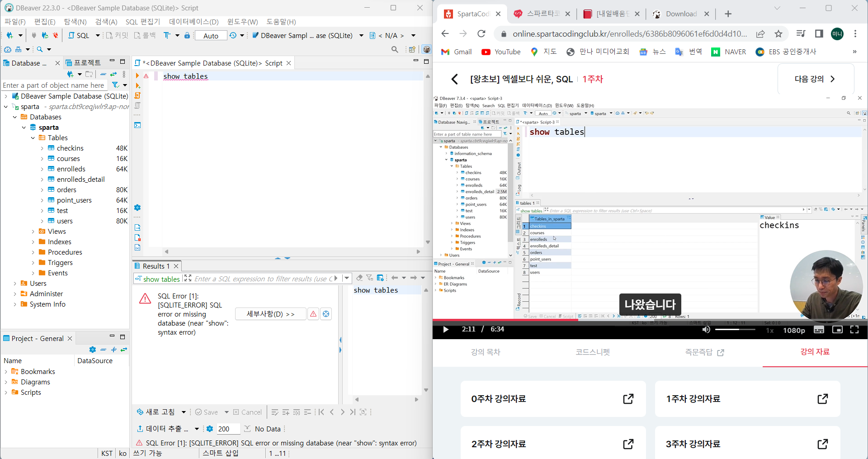
Task: Mute the video with speaker icon
Action: (x=706, y=330)
